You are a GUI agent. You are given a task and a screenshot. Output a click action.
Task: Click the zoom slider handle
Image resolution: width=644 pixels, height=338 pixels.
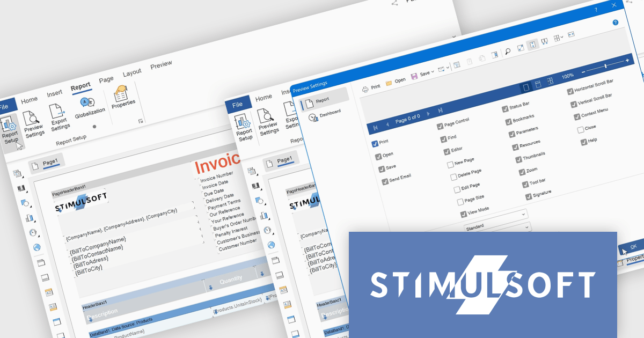click(606, 66)
